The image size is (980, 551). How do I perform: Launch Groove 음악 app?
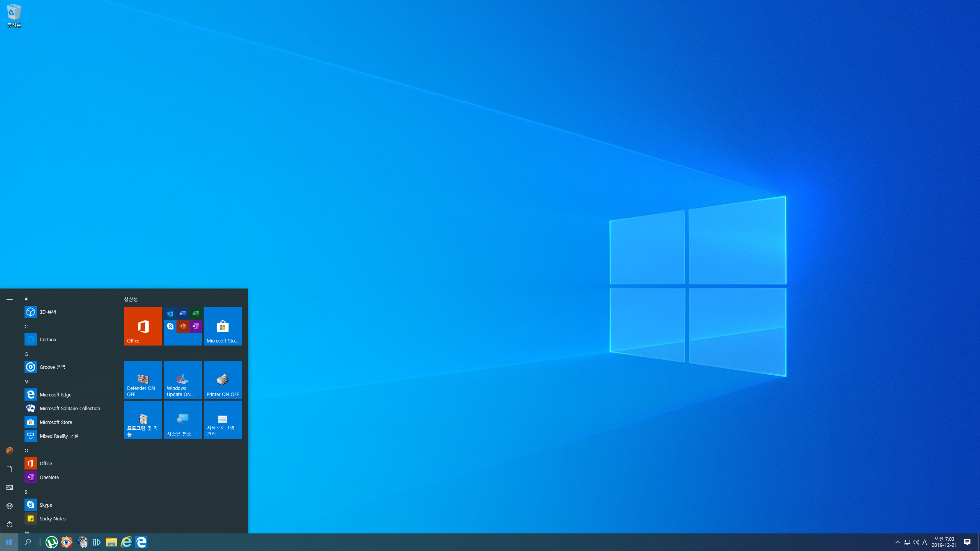52,367
